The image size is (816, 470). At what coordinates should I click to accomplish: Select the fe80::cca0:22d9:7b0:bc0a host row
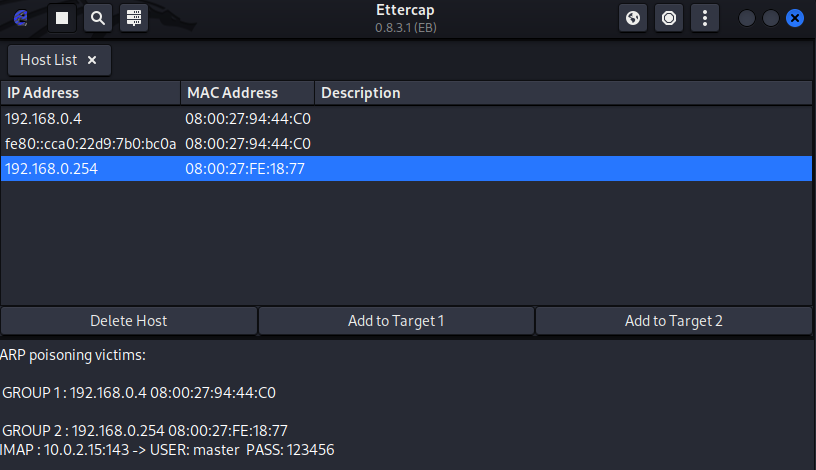point(406,144)
